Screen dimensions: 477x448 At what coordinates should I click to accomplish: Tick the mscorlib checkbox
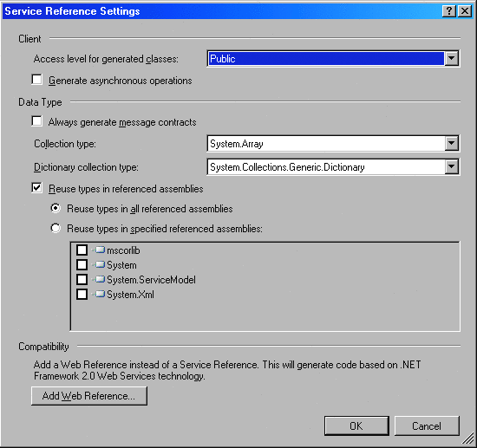click(x=82, y=250)
